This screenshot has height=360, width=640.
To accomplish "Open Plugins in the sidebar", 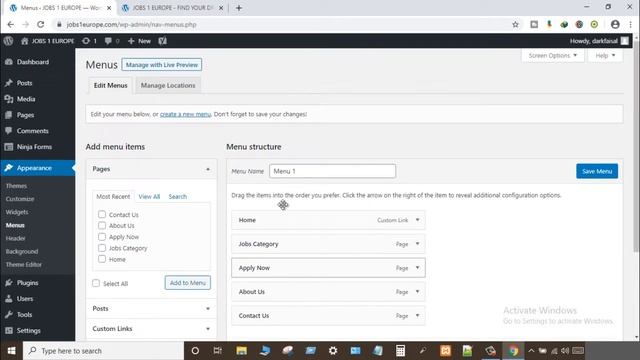I will pyautogui.click(x=27, y=282).
